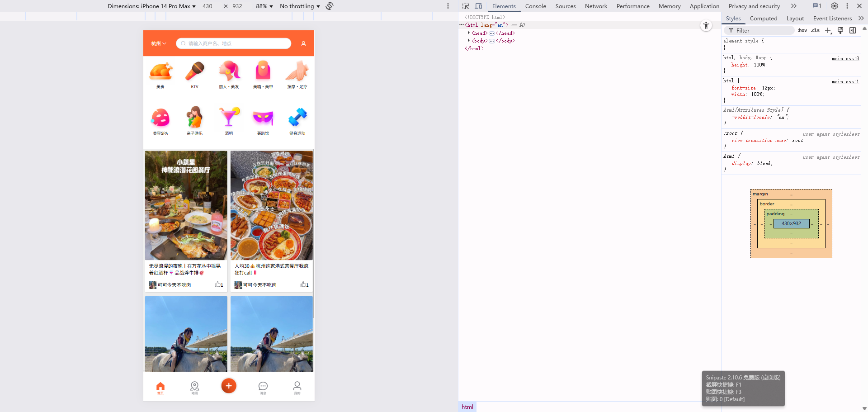The height and width of the screenshot is (412, 868).
Task: Open the No throttling dropdown
Action: (300, 6)
